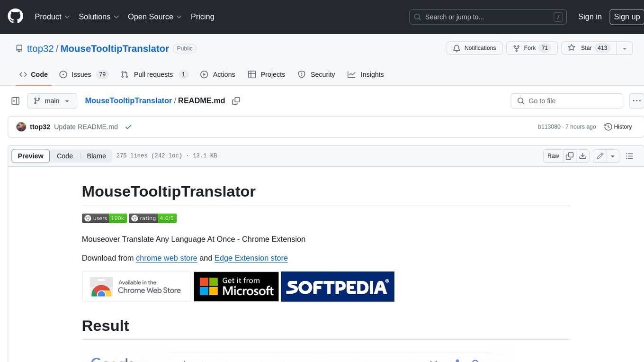
Task: Click the Notifications bell button
Action: [x=474, y=48]
